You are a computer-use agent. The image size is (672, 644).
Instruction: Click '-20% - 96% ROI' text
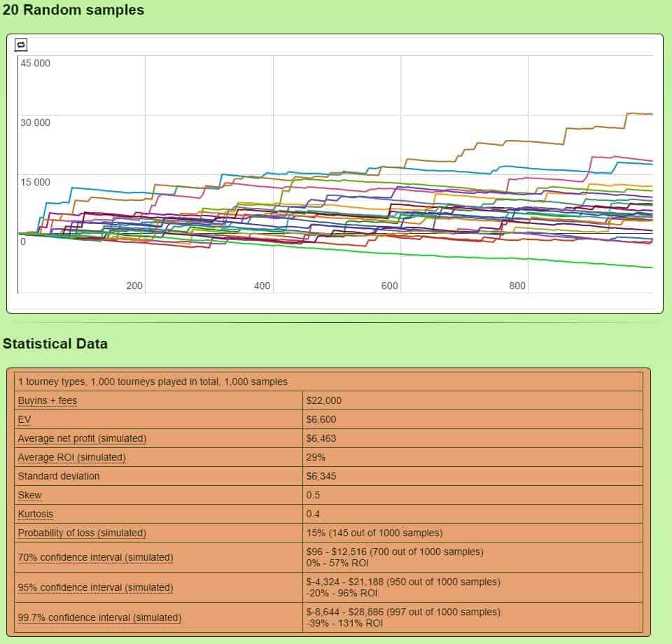click(342, 593)
